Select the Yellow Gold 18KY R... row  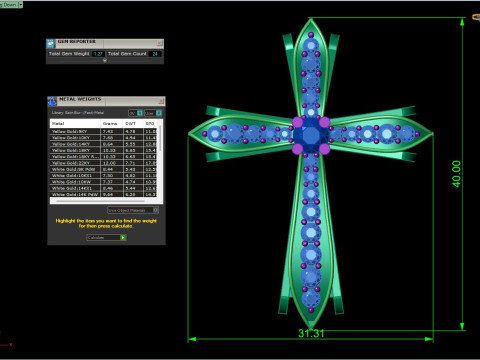103,157
